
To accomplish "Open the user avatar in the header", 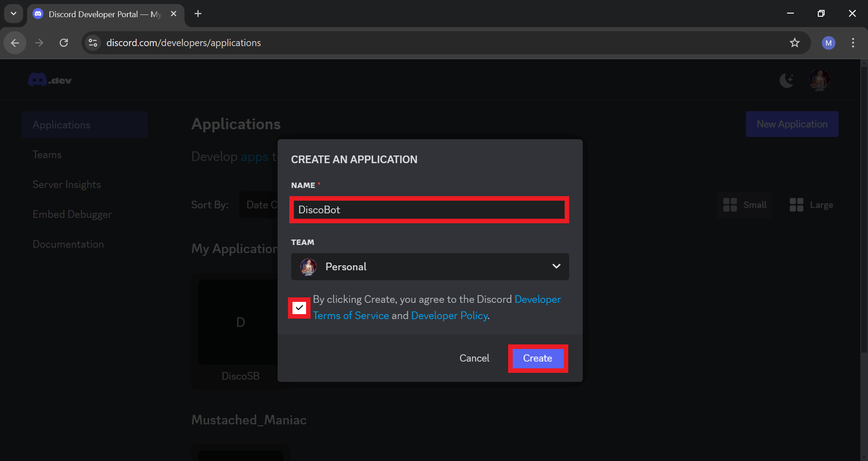I will [819, 80].
